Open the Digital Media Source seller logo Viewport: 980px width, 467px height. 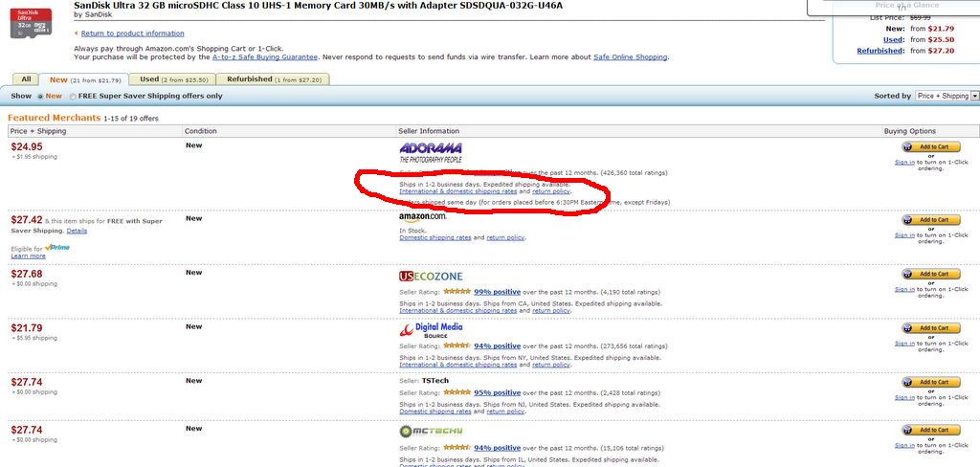coord(431,330)
